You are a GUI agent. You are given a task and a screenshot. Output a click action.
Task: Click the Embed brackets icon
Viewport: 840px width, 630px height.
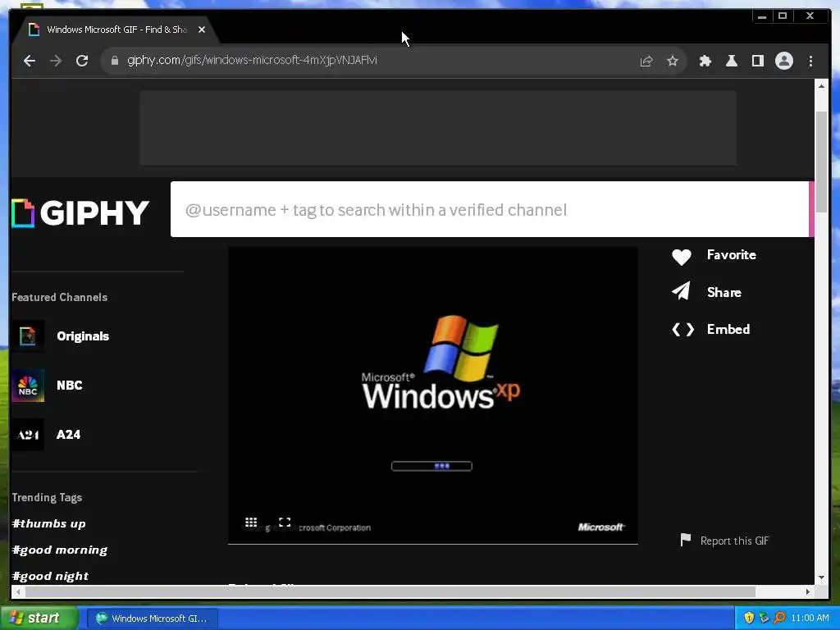[x=683, y=330]
